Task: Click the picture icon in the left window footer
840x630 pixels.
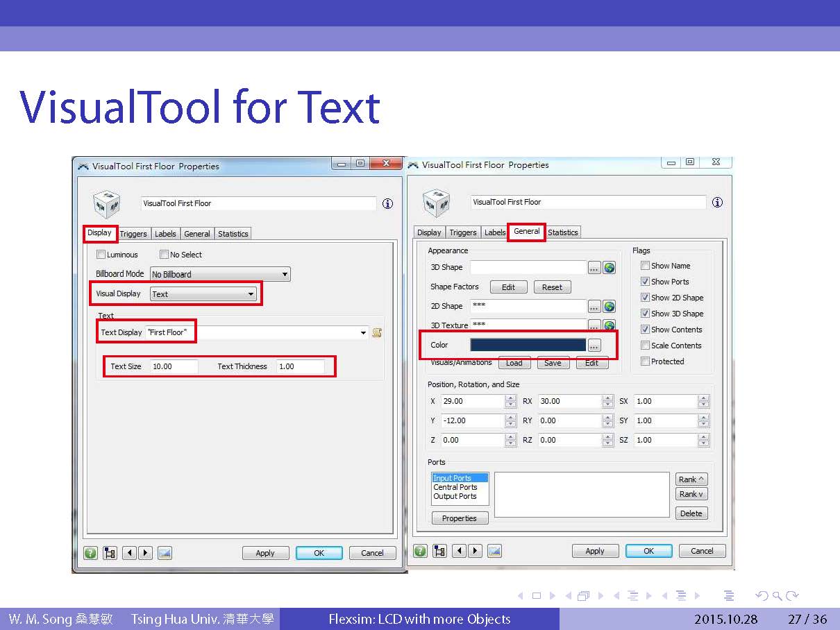Action: coord(165,553)
